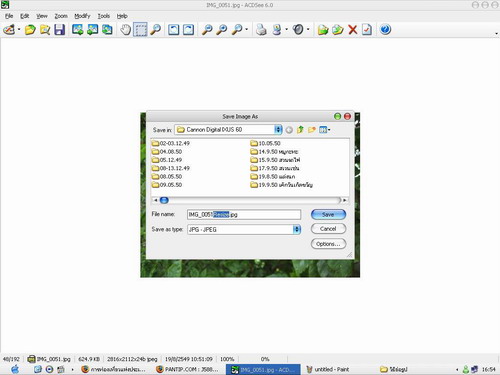Image resolution: width=500 pixels, height=375 pixels.
Task: Expand toolbar overflow arrow at far right
Action: pos(496,33)
